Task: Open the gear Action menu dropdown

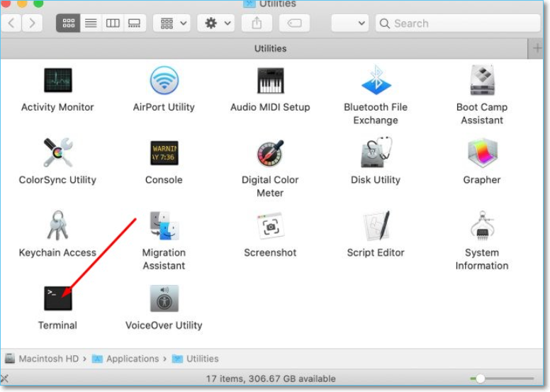Action: pyautogui.click(x=215, y=23)
